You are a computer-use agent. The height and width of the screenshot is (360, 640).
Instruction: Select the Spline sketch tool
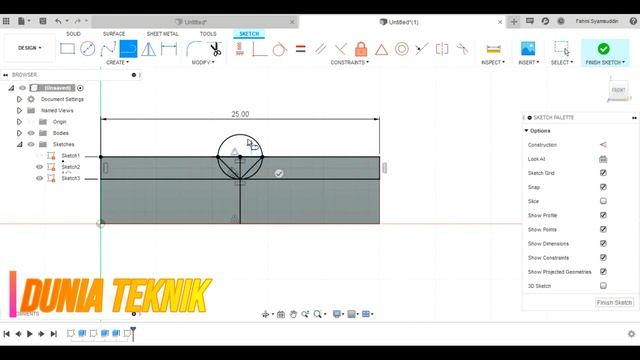(x=108, y=49)
